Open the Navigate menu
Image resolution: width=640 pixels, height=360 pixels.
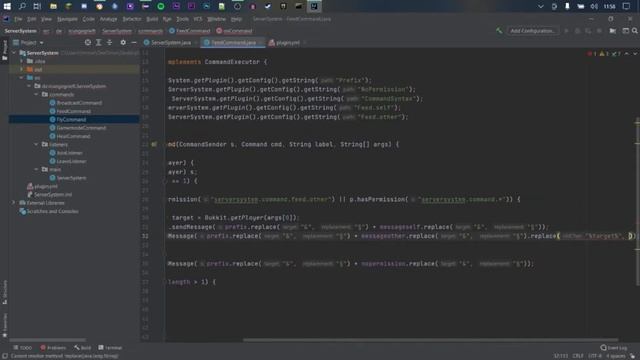coord(67,19)
